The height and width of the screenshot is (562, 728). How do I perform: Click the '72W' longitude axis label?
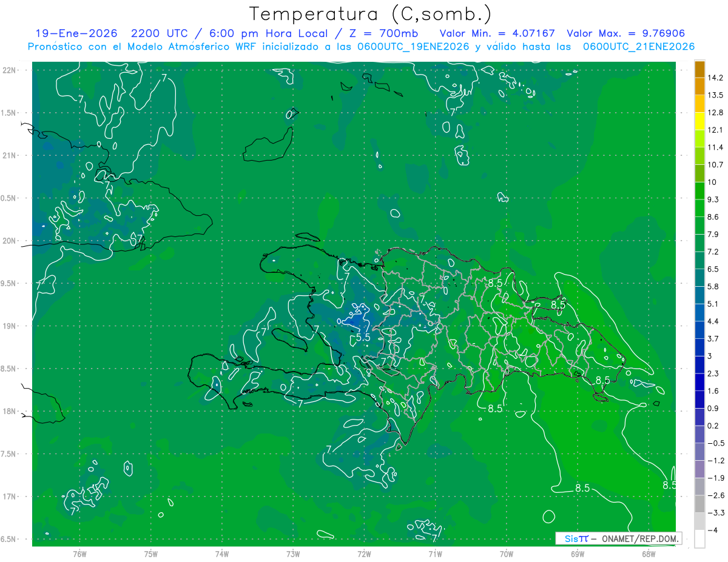pos(365,554)
